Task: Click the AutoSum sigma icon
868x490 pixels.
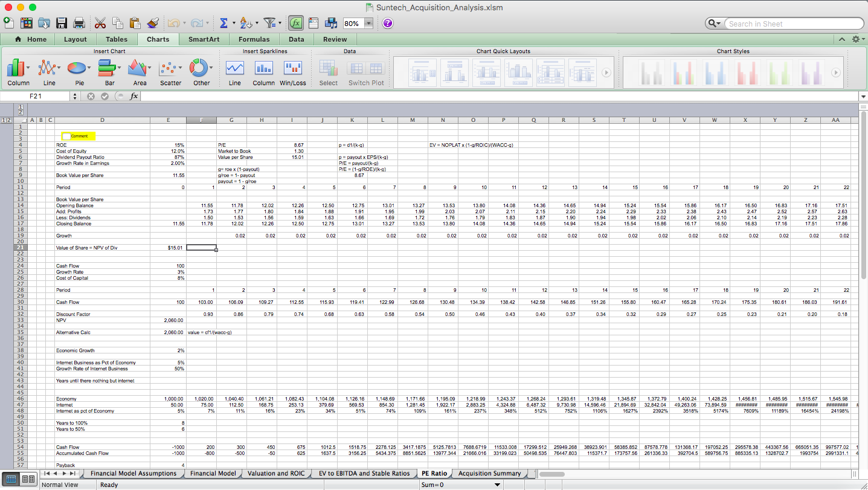Action: point(223,23)
